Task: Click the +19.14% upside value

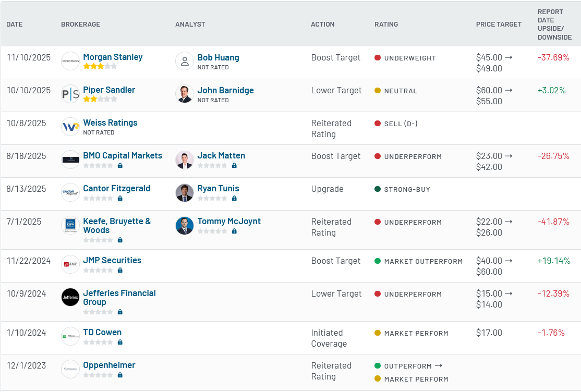Action: pyautogui.click(x=554, y=261)
